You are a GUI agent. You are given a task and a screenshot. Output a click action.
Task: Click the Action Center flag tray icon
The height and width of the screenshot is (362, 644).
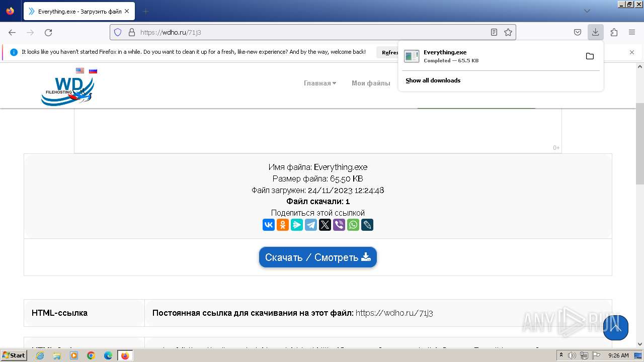pyautogui.click(x=595, y=355)
